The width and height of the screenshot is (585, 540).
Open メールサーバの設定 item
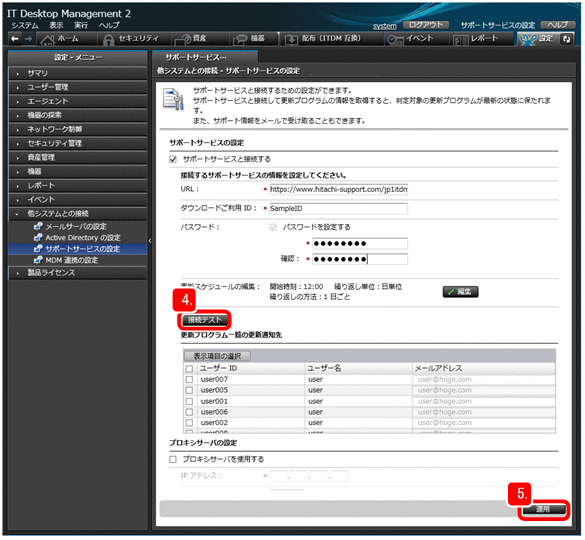[x=76, y=227]
